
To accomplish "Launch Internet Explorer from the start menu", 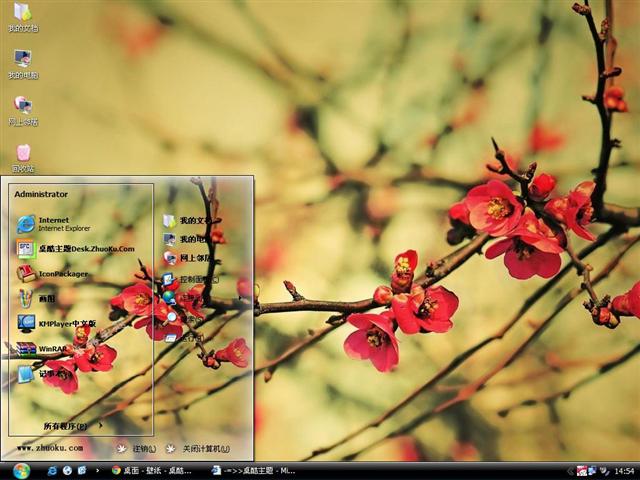I will pyautogui.click(x=54, y=224).
